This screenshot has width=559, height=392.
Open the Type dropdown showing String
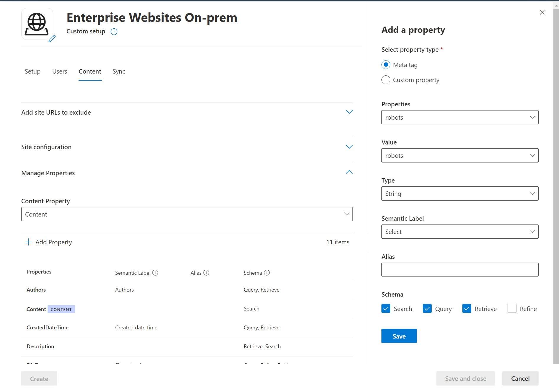460,193
